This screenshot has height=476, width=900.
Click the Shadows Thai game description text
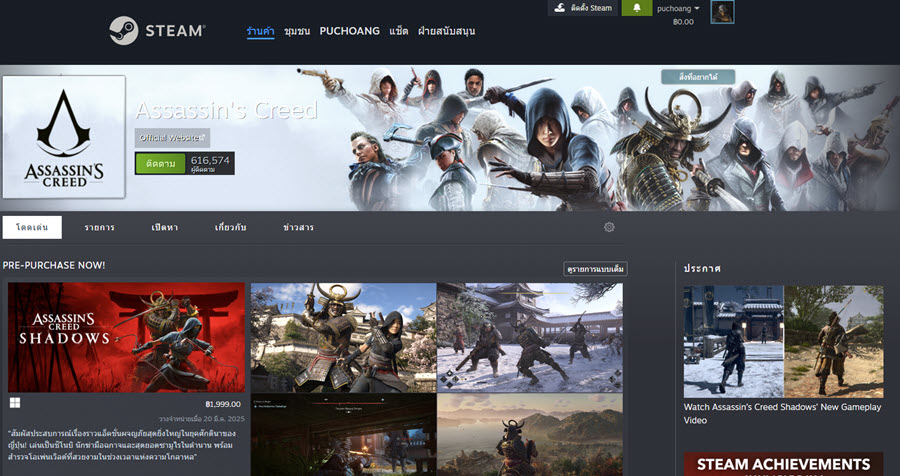122,445
